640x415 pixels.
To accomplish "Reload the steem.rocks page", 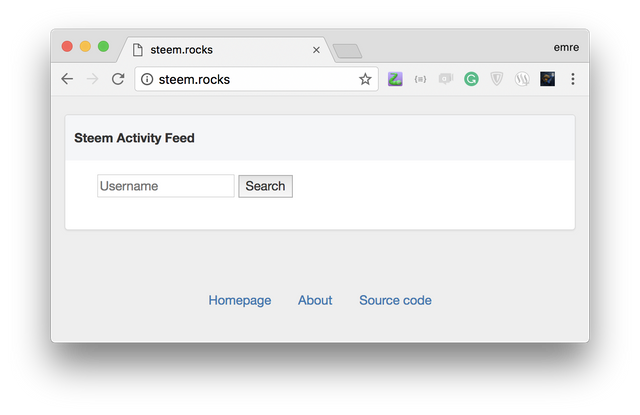I will tap(117, 79).
